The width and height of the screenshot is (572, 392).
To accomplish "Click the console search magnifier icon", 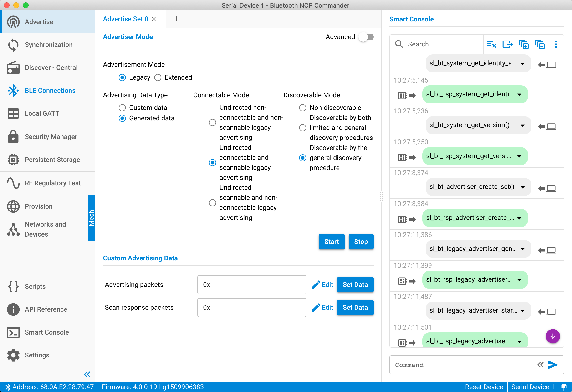I will click(399, 44).
